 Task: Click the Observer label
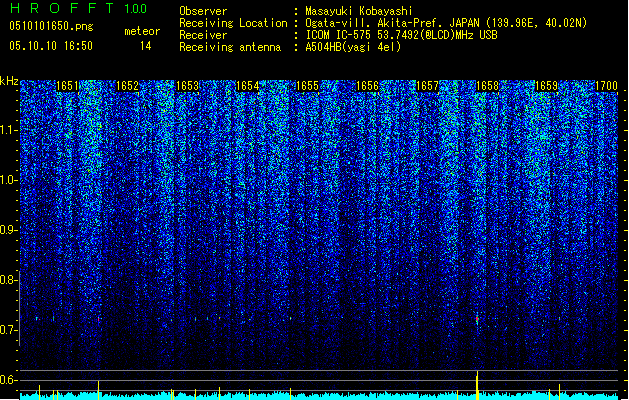click(203, 11)
